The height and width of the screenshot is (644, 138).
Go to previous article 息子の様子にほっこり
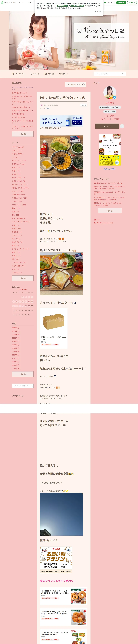pos(75,85)
